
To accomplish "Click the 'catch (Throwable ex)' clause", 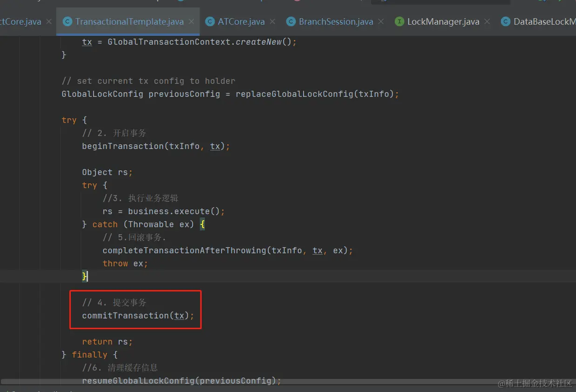I will [x=143, y=224].
